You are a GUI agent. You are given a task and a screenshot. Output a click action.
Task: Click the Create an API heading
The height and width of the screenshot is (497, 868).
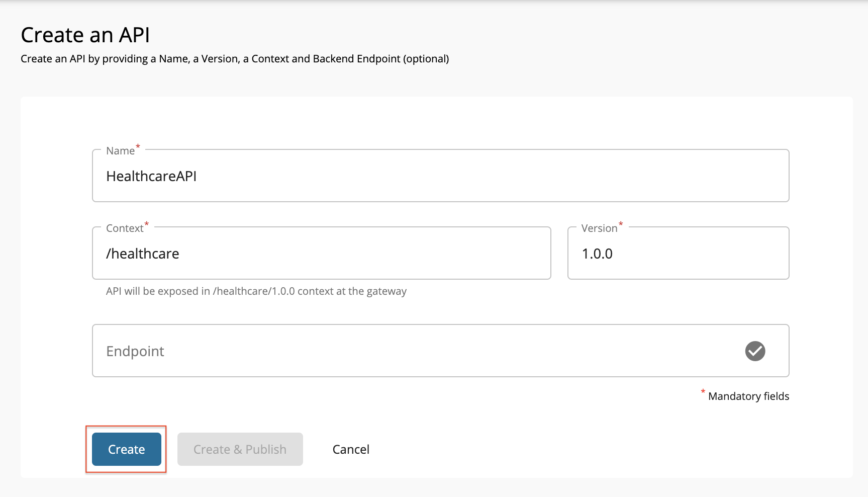[85, 35]
